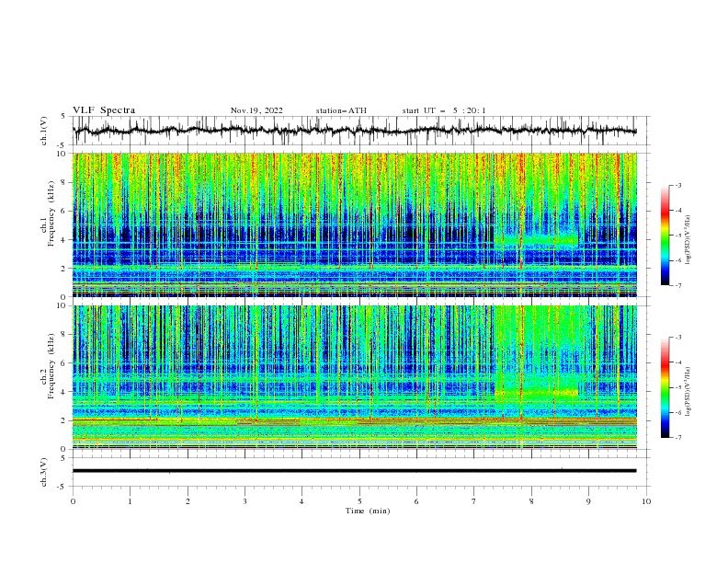728x563 pixels.
Task: Click the red 2 kHz line in ch.2 spectrogram
Action: [354, 419]
